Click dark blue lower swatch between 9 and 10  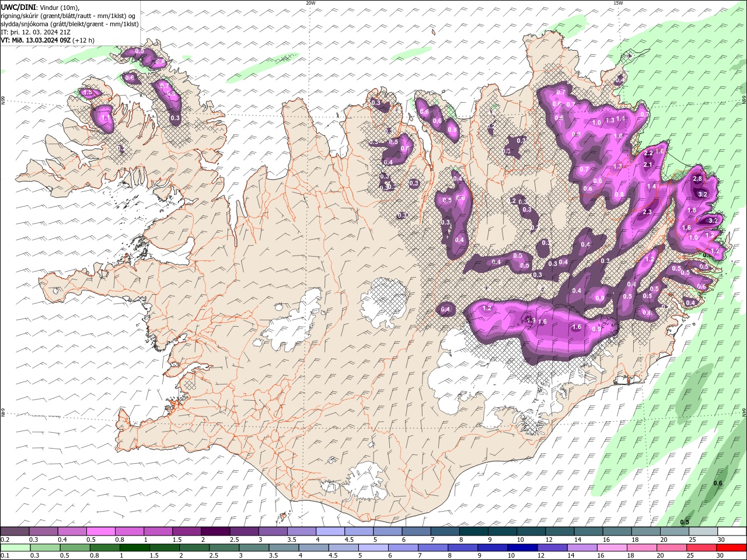point(493,548)
